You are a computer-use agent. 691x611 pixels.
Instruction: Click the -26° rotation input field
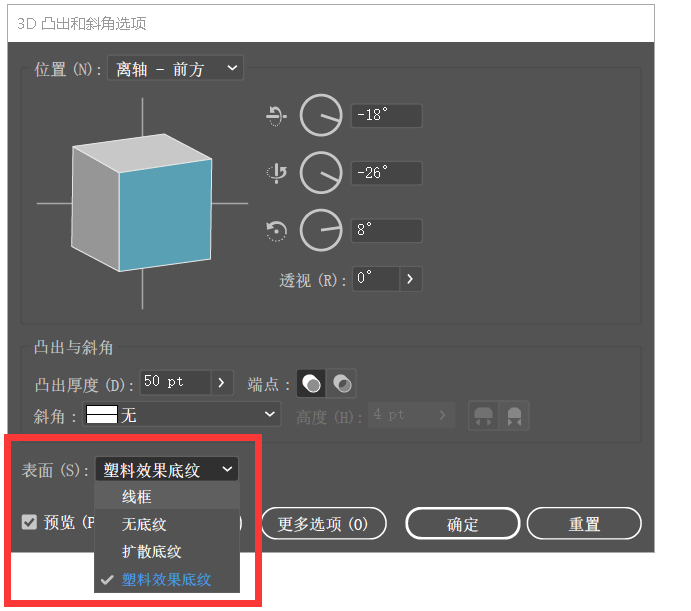pos(386,173)
